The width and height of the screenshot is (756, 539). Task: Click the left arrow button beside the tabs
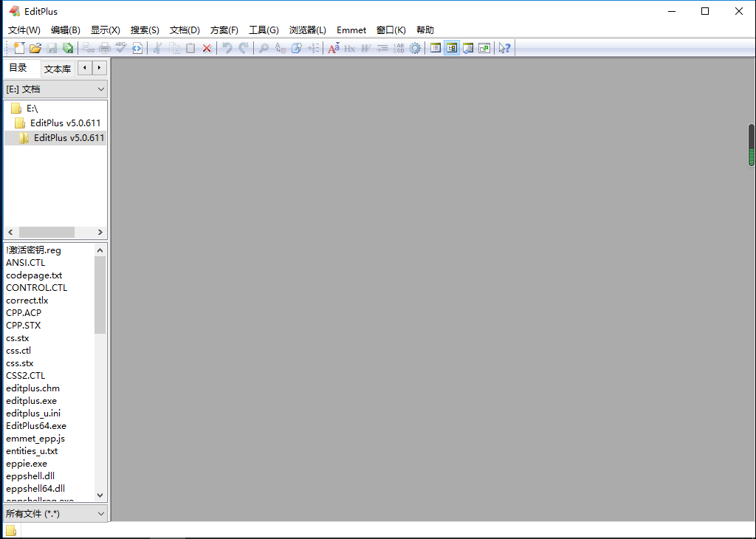[83, 67]
